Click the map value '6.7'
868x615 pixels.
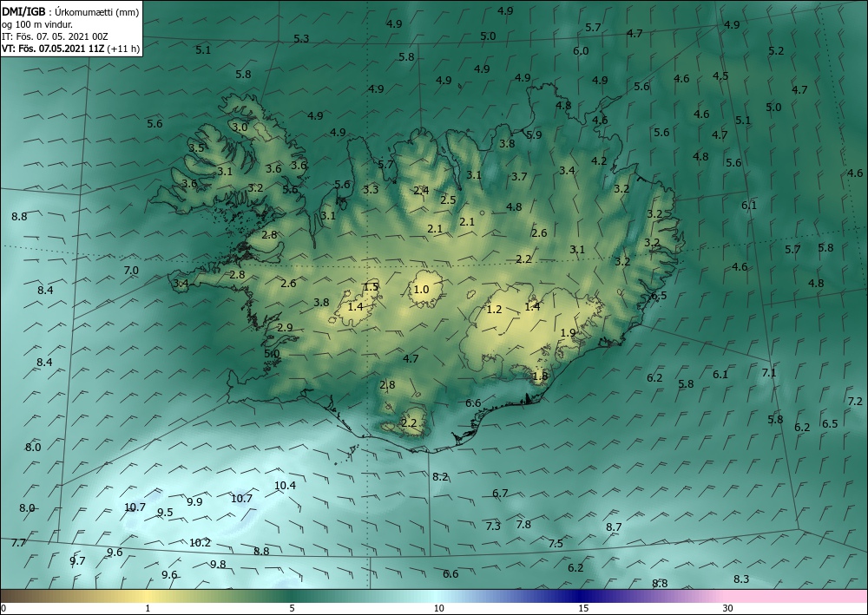click(500, 493)
